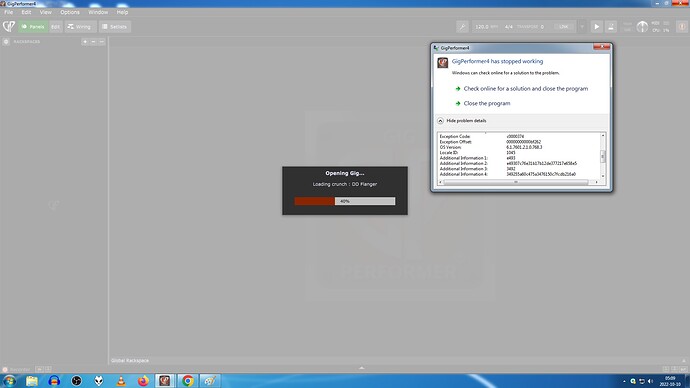Screen dimensions: 690x388
Task: Open the Options menu
Action: click(70, 12)
